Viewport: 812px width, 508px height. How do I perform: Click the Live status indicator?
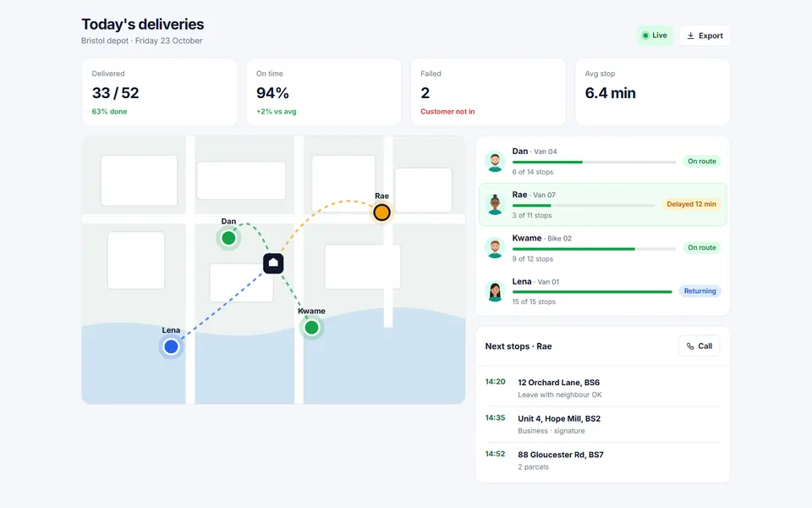click(655, 36)
